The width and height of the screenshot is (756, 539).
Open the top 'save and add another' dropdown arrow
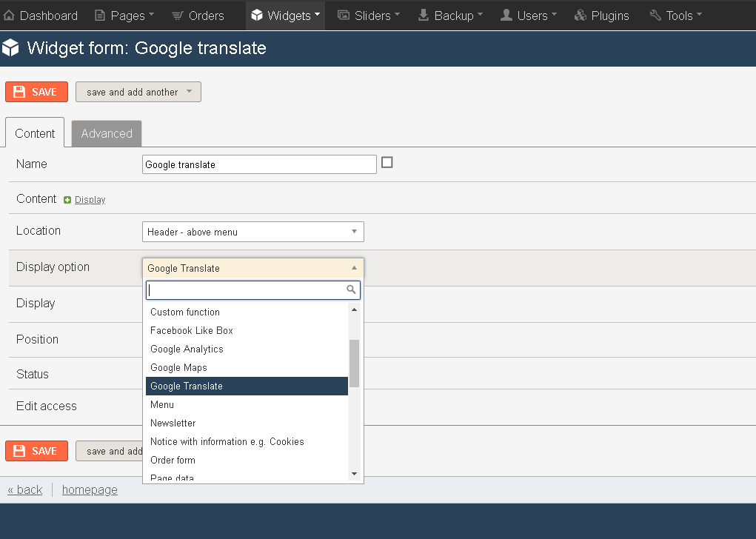[190, 92]
